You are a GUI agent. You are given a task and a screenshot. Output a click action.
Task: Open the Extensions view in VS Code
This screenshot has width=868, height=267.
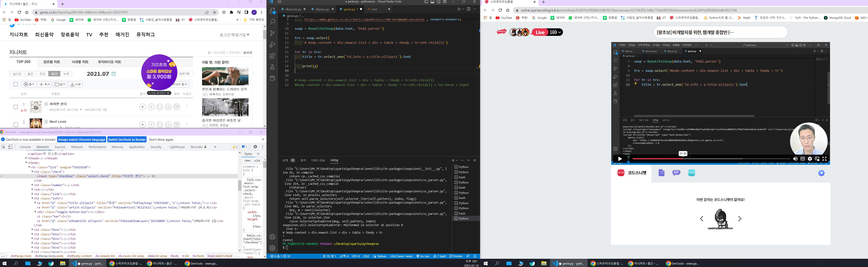(273, 56)
